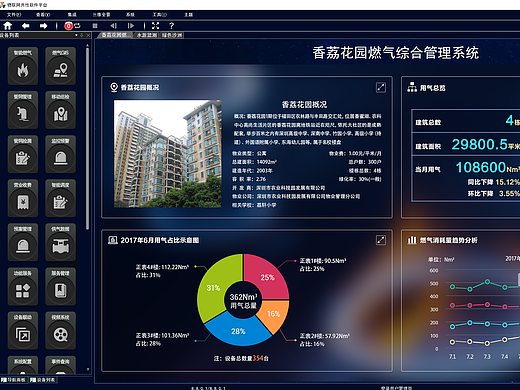Click the loop/refresh toolbar icon
Image resolution: width=520 pixels, height=390 pixels.
[77, 26]
